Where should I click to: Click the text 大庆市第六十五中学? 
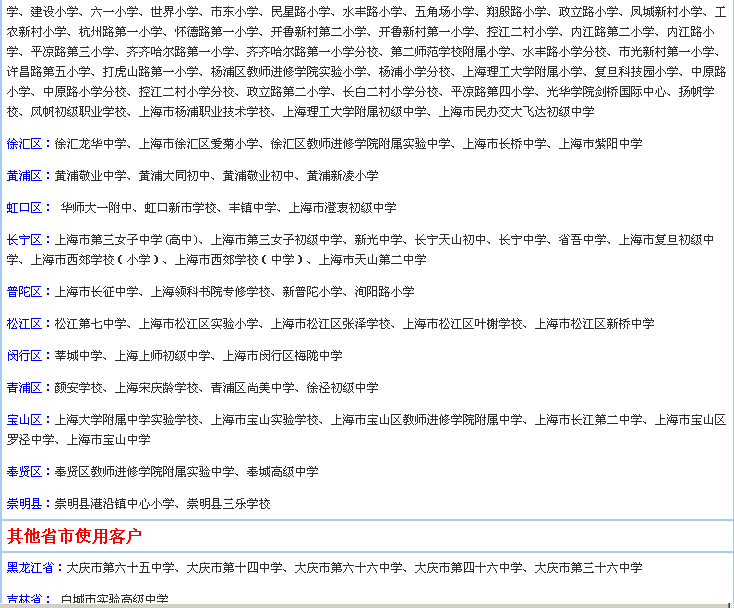coord(121,568)
